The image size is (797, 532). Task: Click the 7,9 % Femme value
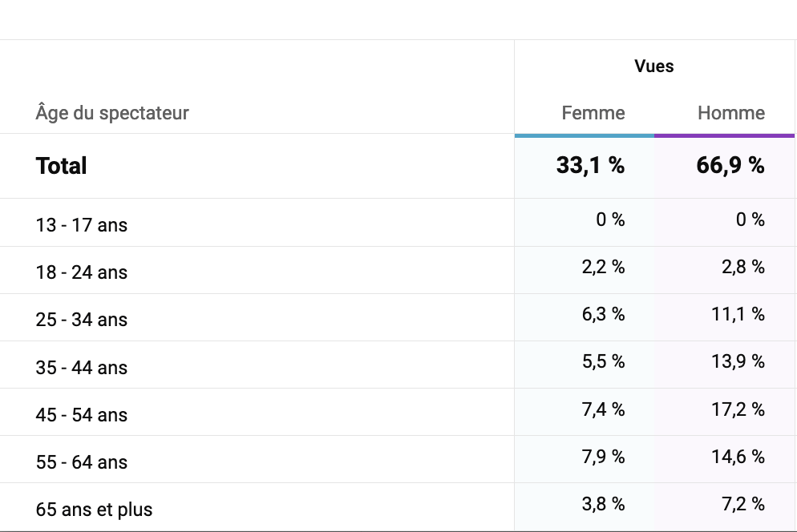tap(603, 457)
